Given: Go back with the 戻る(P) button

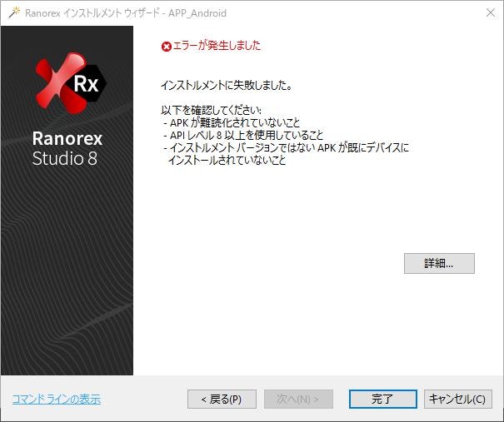Looking at the screenshot, I should click(222, 400).
